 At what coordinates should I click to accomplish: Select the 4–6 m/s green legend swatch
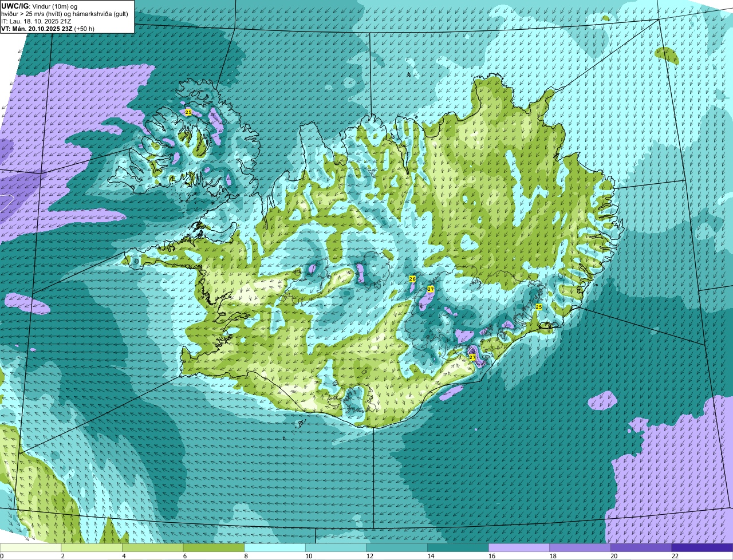click(153, 547)
